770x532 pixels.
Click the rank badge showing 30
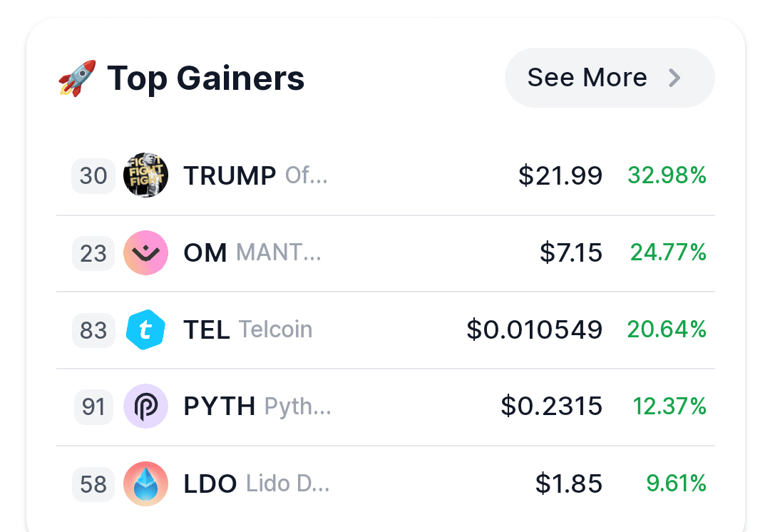(x=93, y=175)
